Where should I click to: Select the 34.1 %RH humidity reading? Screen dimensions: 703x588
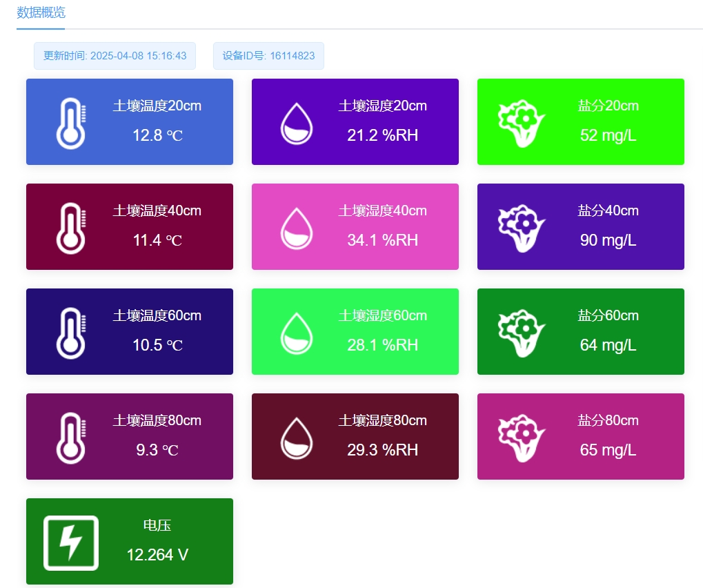pyautogui.click(x=382, y=240)
